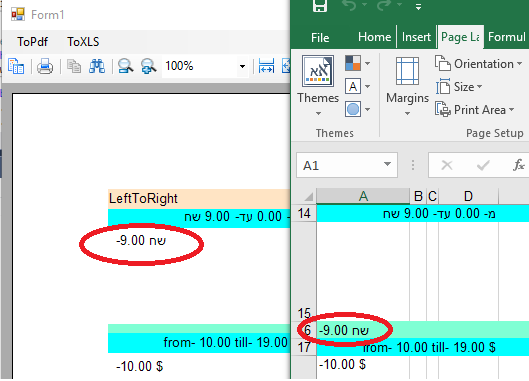Expand the Name Box dropdown arrow
The width and height of the screenshot is (529, 381).
pos(387,165)
